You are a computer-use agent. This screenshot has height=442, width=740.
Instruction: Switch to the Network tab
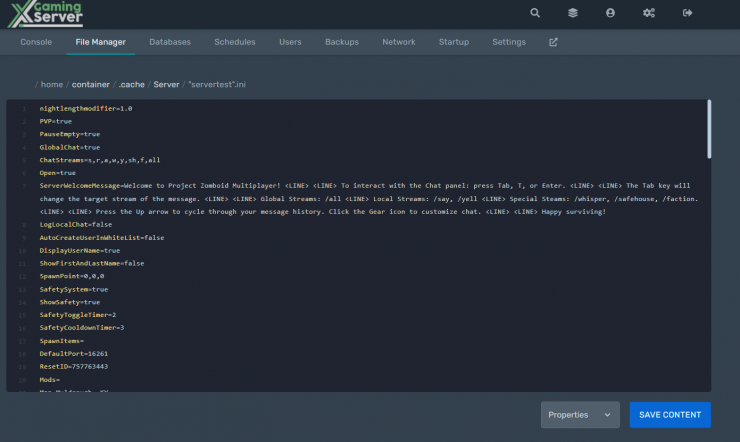[x=398, y=43]
